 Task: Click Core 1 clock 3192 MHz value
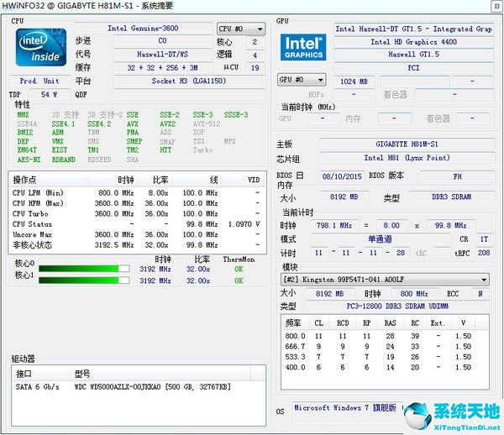coord(155,280)
